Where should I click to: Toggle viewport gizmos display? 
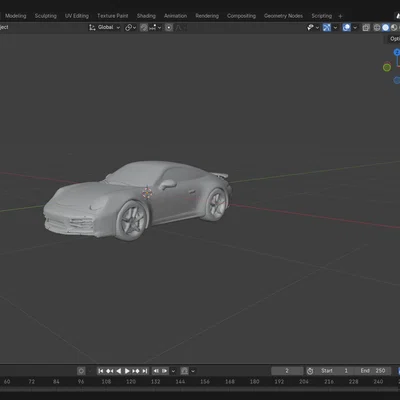pos(327,28)
